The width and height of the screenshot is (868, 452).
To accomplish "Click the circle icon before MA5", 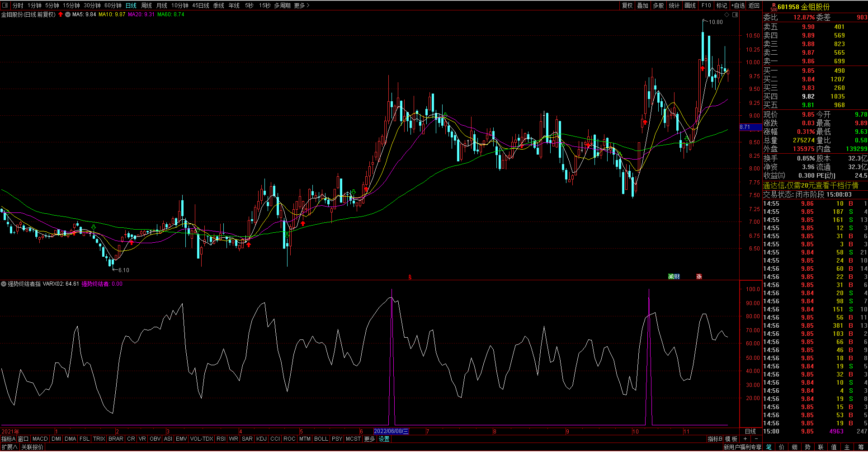I will pos(68,14).
